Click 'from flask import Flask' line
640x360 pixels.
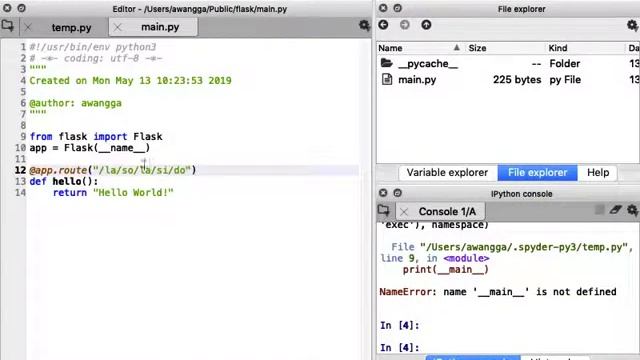tap(96, 137)
